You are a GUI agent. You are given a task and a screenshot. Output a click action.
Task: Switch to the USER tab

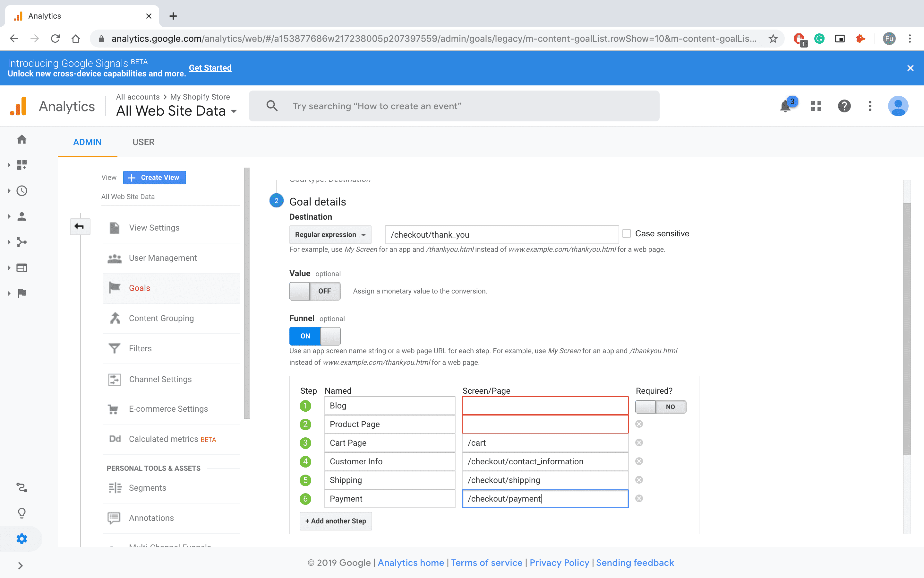pyautogui.click(x=143, y=142)
